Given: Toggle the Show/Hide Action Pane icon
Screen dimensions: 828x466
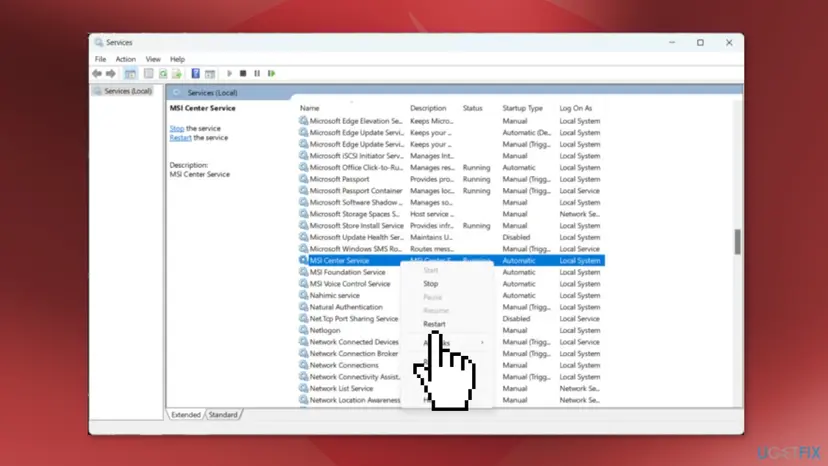Looking at the screenshot, I should [x=210, y=73].
